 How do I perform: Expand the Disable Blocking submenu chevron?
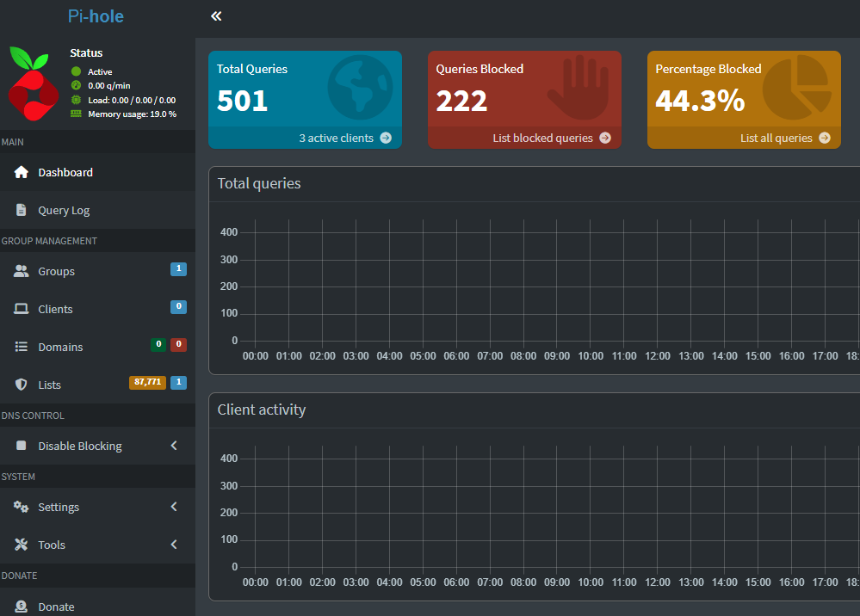point(174,446)
